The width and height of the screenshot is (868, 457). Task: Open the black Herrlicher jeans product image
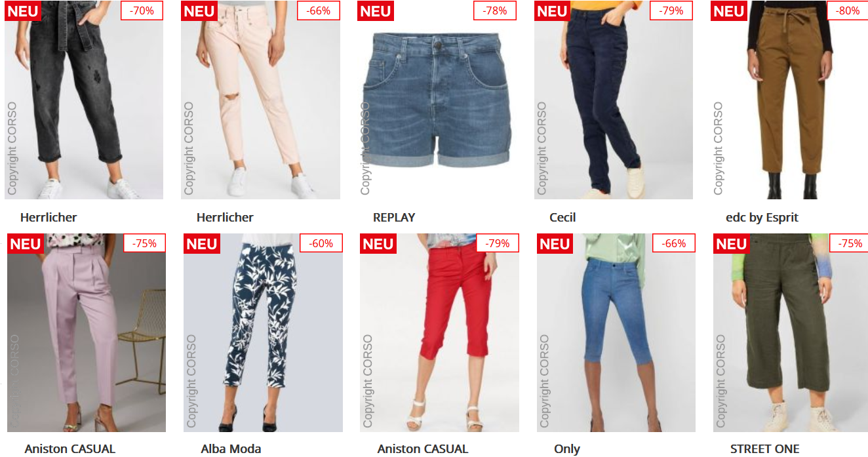click(84, 100)
